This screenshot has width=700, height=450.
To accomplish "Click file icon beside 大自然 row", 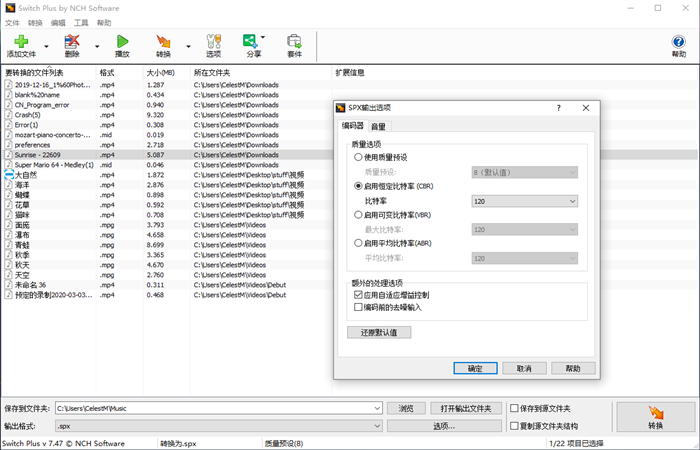I will click(8, 175).
